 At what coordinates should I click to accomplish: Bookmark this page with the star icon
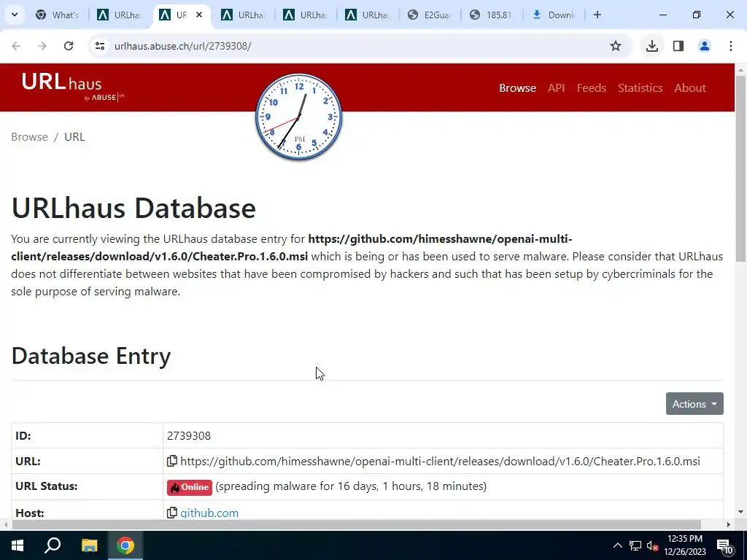coord(616,46)
